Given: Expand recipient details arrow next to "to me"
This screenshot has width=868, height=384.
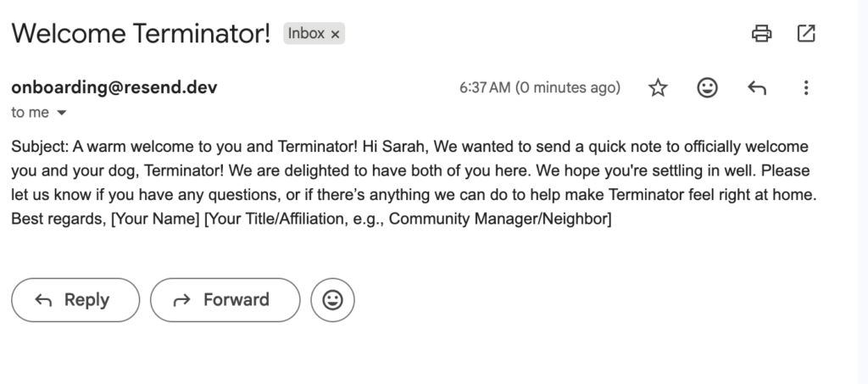Looking at the screenshot, I should (x=61, y=112).
